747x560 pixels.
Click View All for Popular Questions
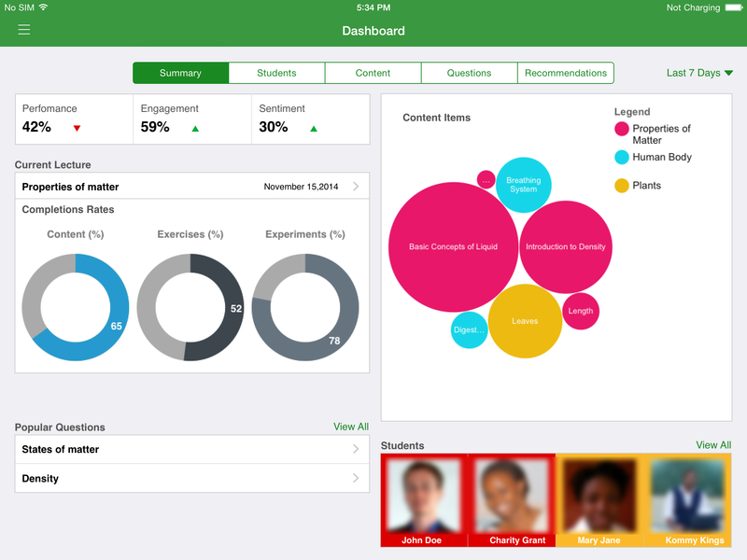click(x=351, y=427)
